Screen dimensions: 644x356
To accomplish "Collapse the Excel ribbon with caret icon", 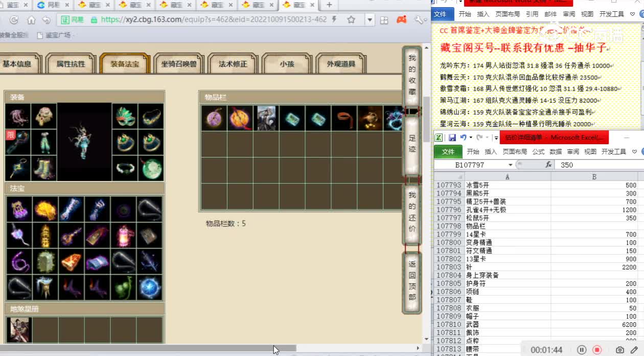I will click(634, 151).
